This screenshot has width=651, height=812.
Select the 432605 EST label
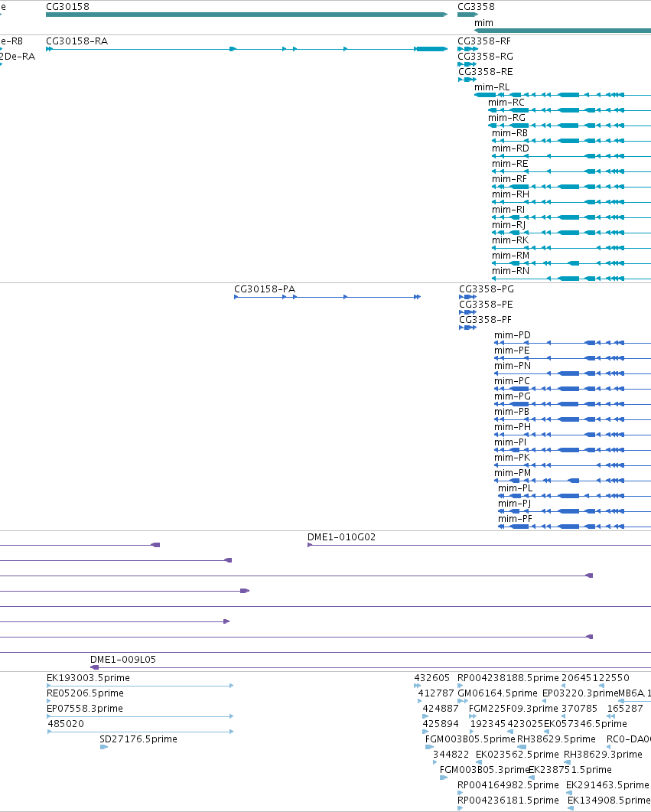click(x=431, y=677)
